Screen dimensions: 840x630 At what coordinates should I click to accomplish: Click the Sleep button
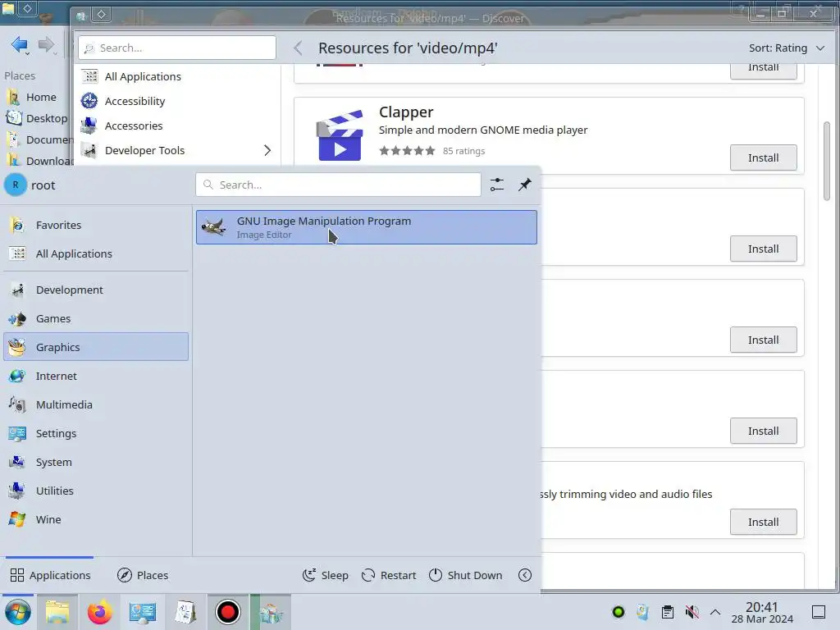(325, 575)
